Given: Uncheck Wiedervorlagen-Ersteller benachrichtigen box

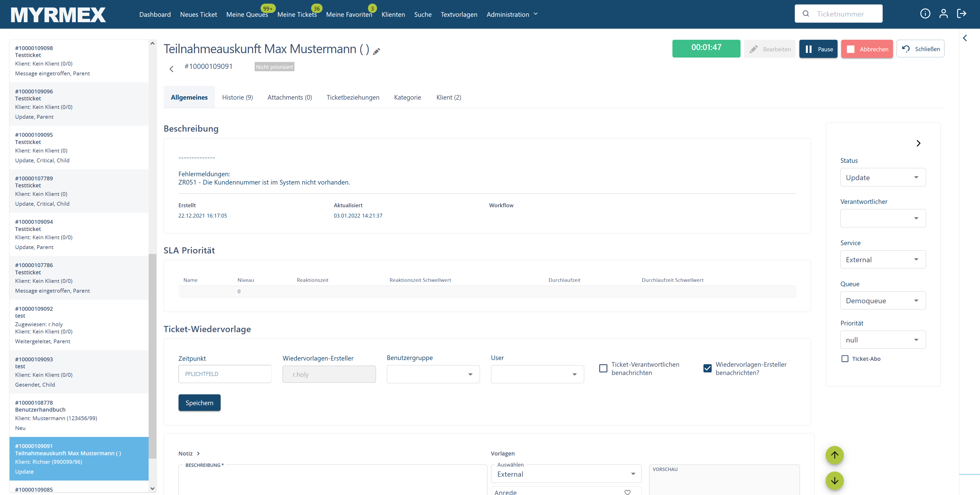Looking at the screenshot, I should tap(707, 368).
